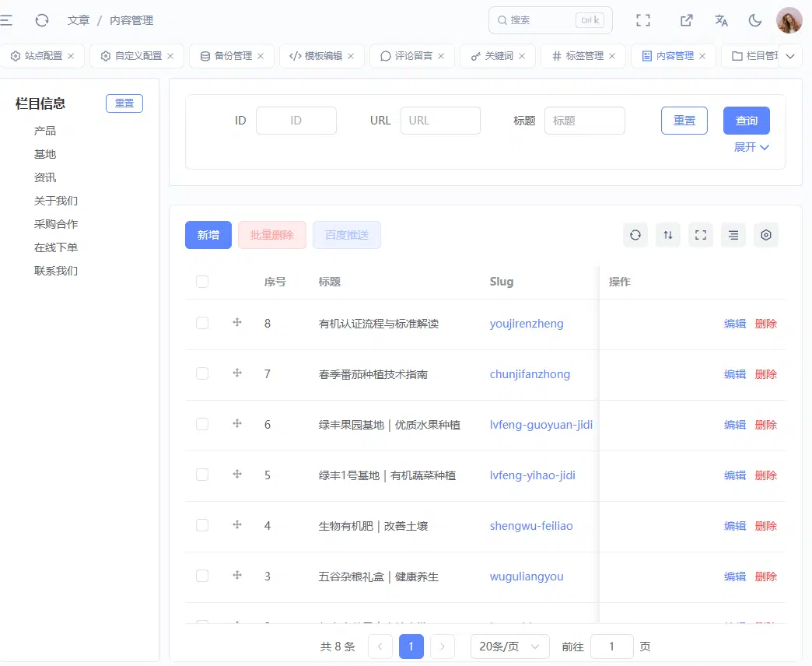Click the 查询 search button

(746, 121)
